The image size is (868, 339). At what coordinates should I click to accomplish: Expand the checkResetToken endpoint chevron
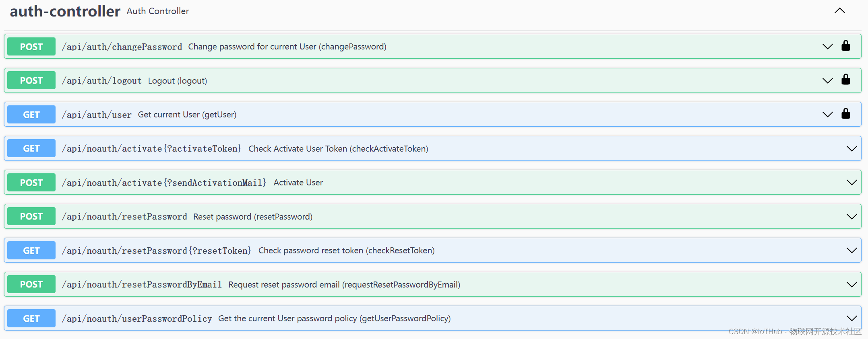(852, 251)
